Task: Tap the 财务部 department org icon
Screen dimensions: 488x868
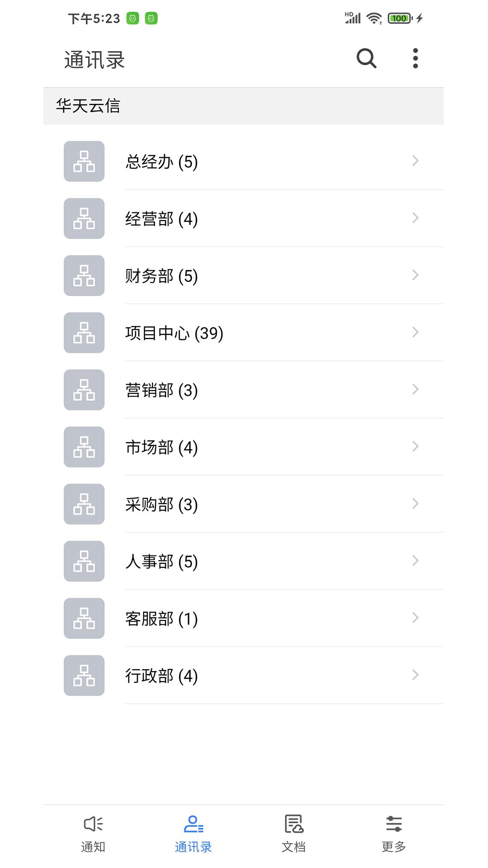Action: tap(84, 276)
